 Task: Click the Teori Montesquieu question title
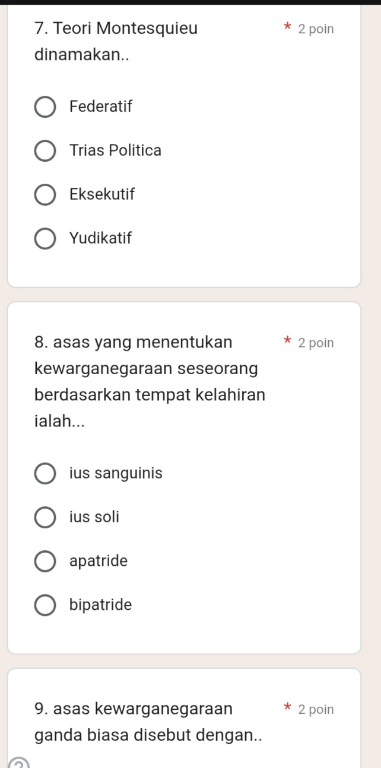coord(116,42)
